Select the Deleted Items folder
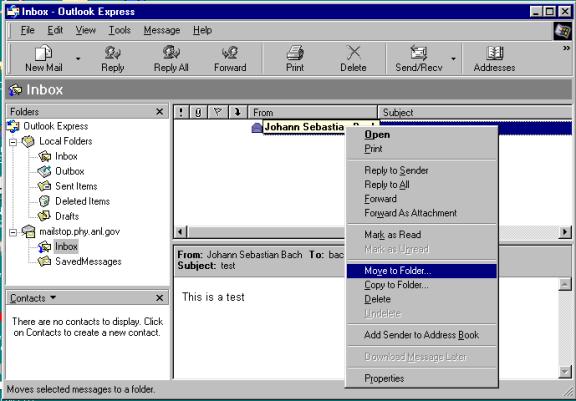Image resolution: width=576 pixels, height=401 pixels. tap(82, 202)
